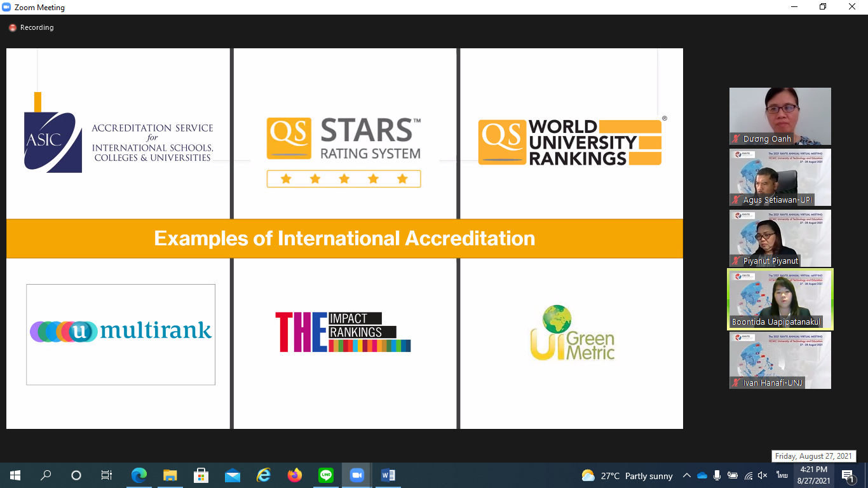
Task: Click the ASIC accreditation logo on the slide
Action: point(119,133)
